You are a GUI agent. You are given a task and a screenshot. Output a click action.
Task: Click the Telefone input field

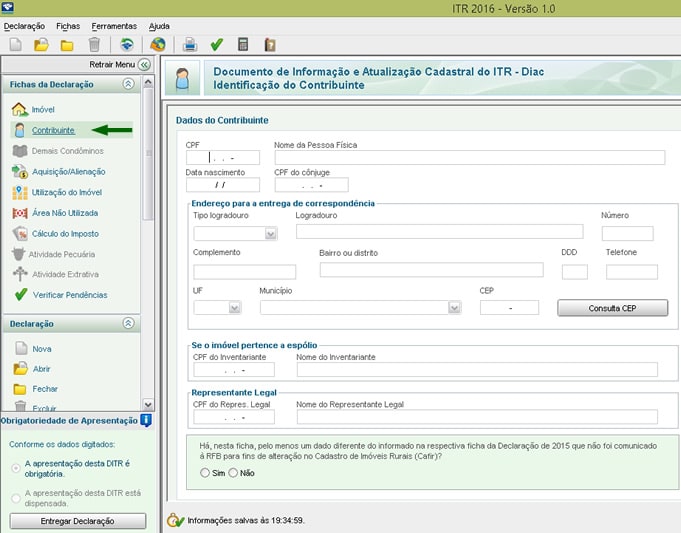point(632,272)
